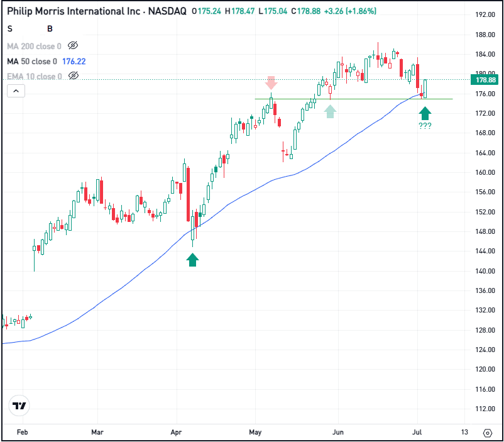504x442 pixels.
Task: Click the latest green candlestick in July
Action: [x=425, y=89]
